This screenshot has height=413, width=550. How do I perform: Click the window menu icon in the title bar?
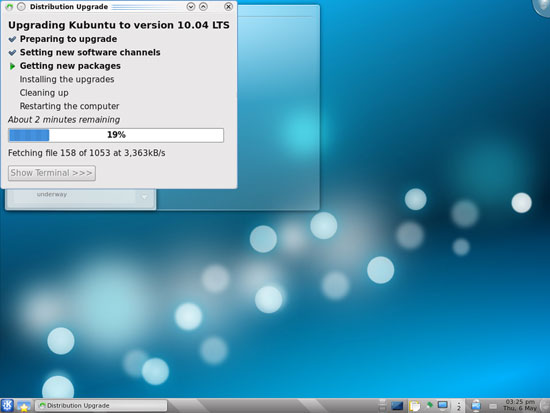point(9,7)
